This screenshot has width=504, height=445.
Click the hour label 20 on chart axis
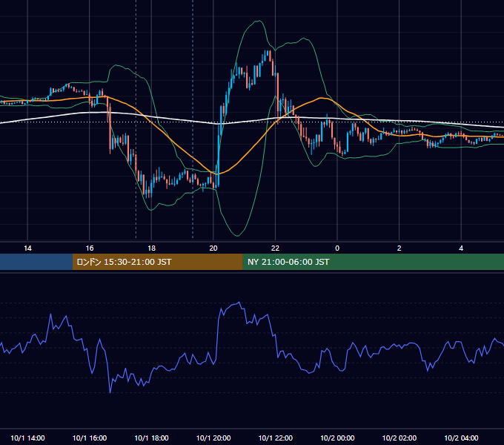(213, 248)
